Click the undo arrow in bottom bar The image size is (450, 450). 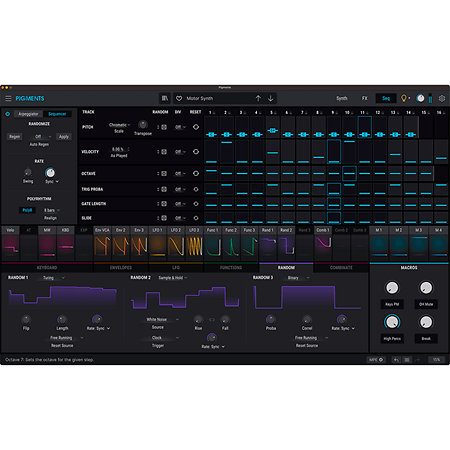[x=396, y=360]
